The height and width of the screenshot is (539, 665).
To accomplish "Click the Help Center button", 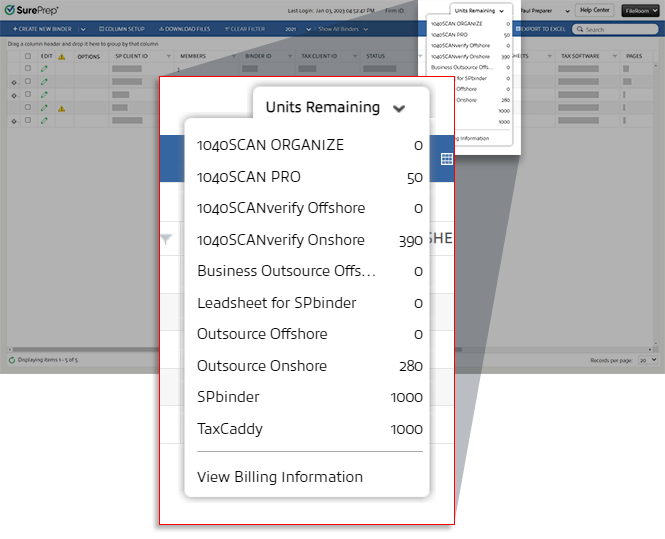I will 595,10.
